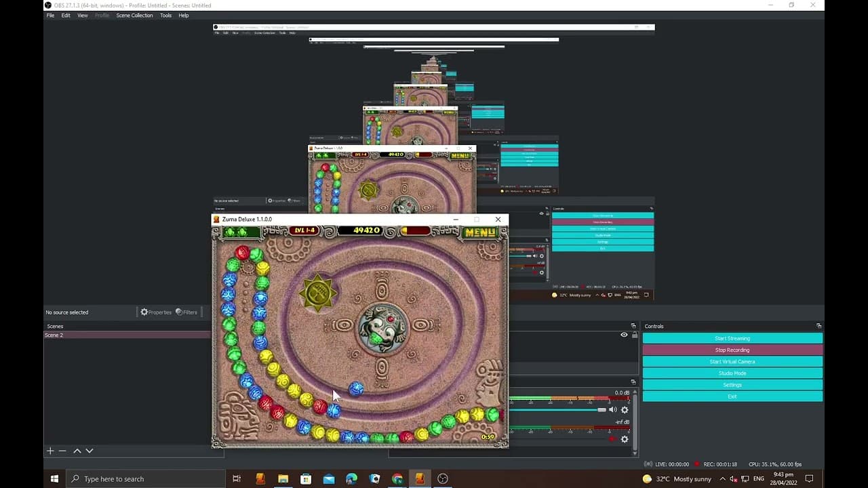Click the Start Streaming button
The height and width of the screenshot is (488, 868).
coord(732,338)
